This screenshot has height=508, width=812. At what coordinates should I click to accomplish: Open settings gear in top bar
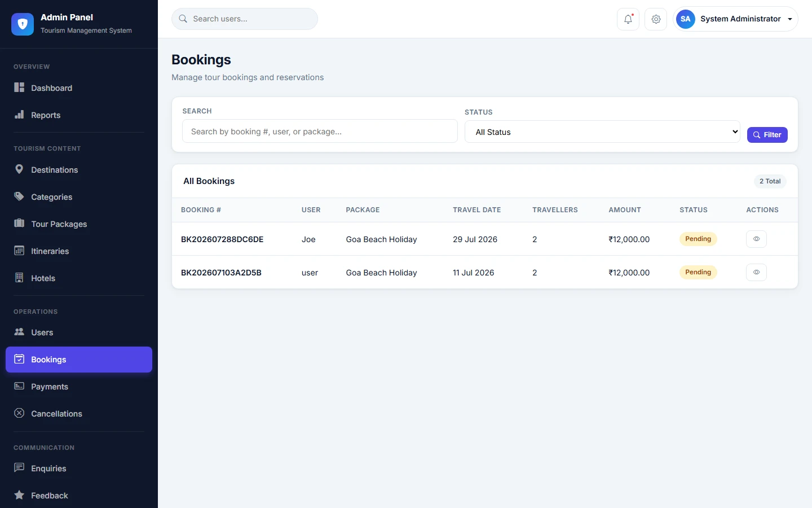(x=656, y=19)
